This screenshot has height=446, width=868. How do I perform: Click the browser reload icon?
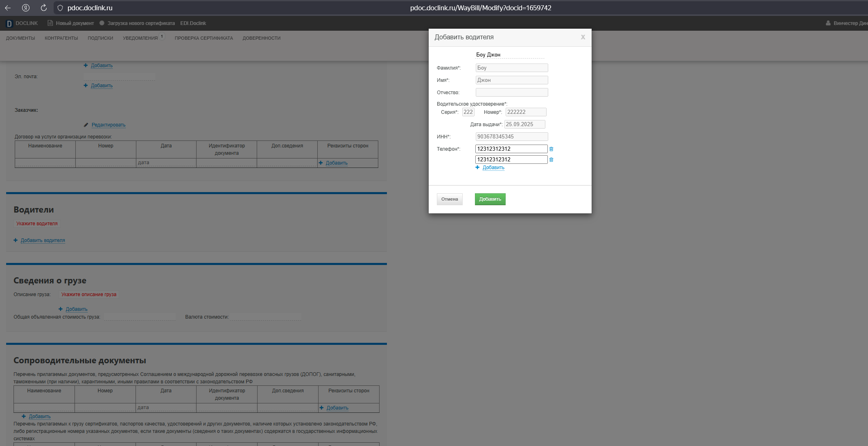point(44,8)
